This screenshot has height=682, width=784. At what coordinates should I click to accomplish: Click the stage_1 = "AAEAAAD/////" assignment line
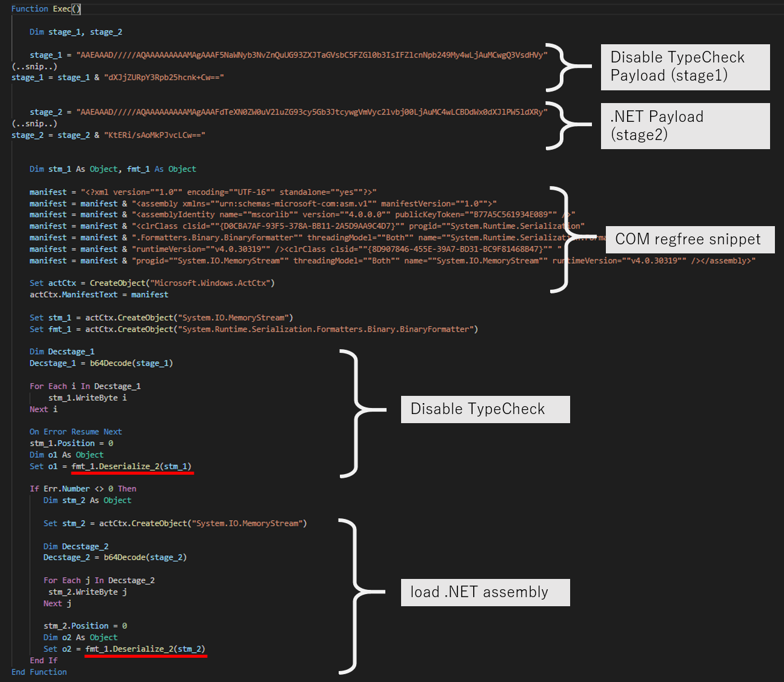coord(288,55)
